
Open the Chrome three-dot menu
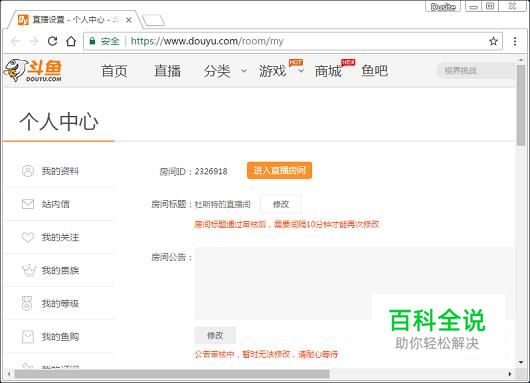515,41
